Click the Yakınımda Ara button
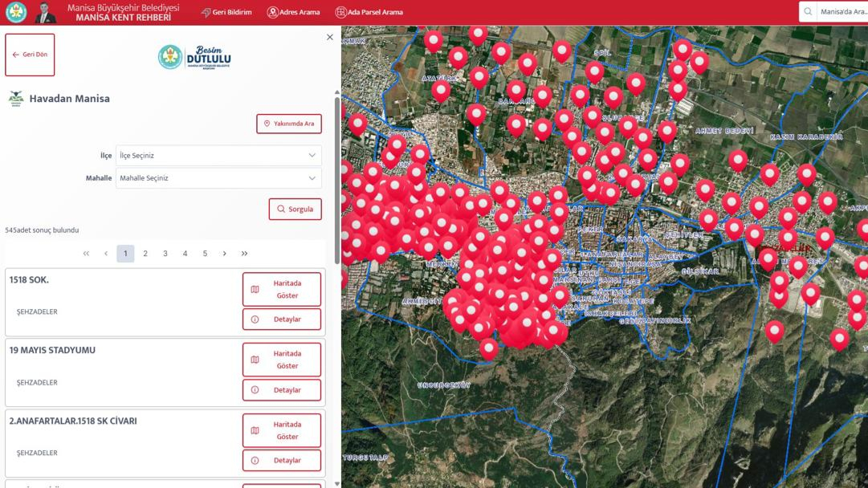Viewport: 868px width, 488px height. coord(289,124)
